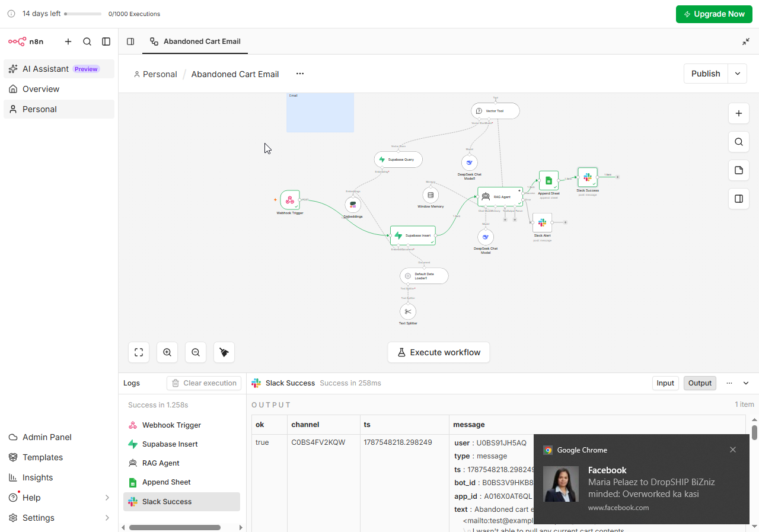
Task: Click the Publish button
Action: click(x=706, y=74)
